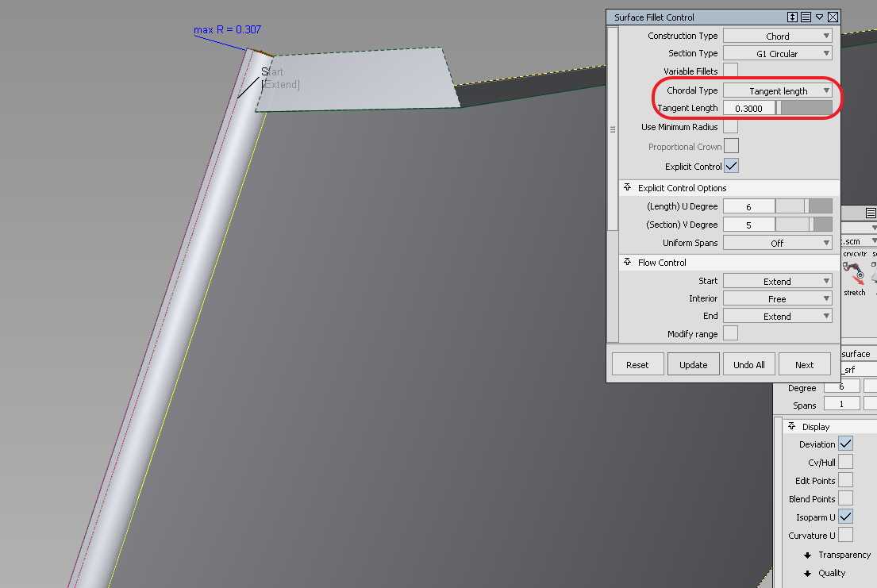Click the resize height icon on the fillet window
877x588 pixels.
pos(792,17)
